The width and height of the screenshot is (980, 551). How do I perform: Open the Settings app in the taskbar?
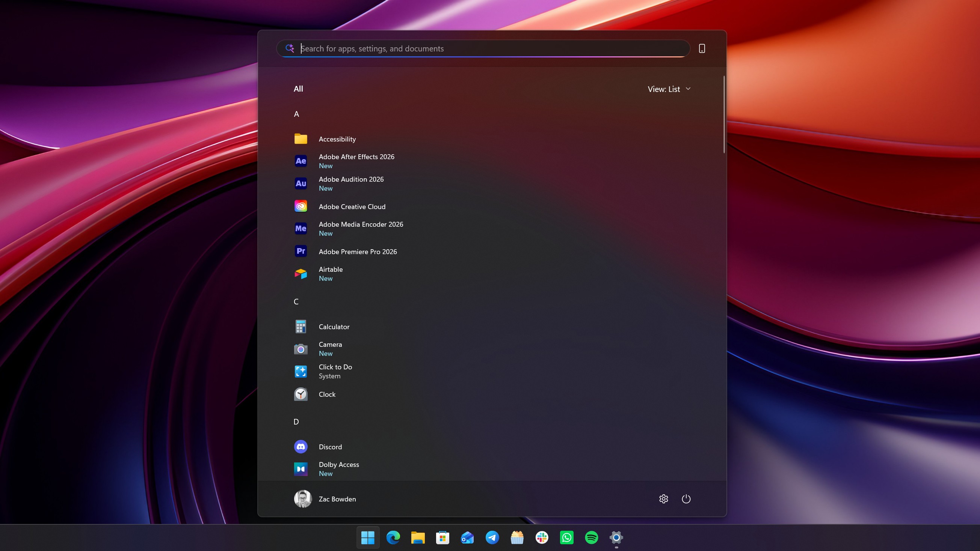pyautogui.click(x=616, y=537)
